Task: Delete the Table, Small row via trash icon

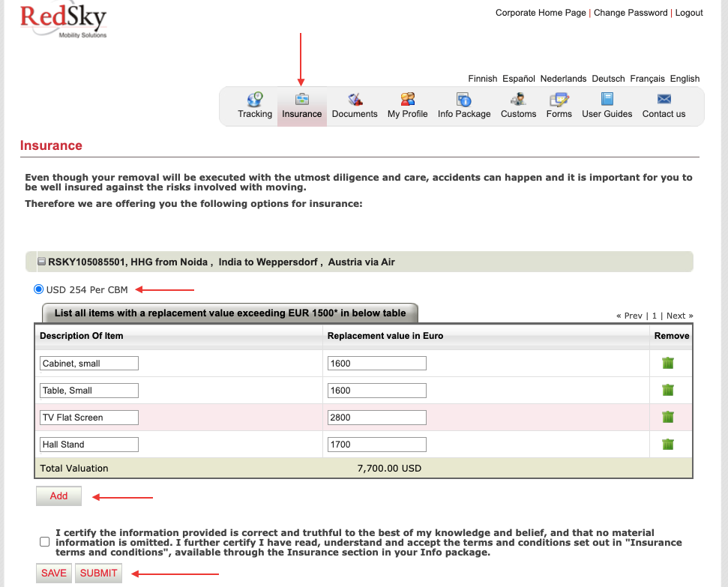Action: (667, 390)
